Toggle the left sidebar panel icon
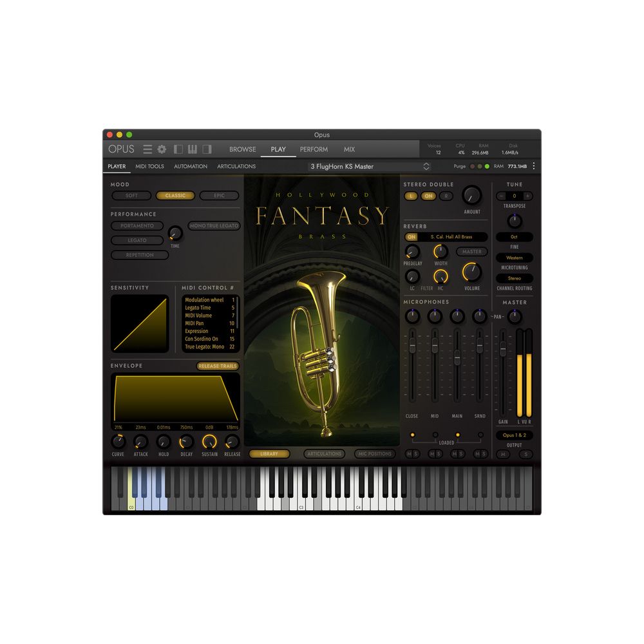 click(178, 149)
